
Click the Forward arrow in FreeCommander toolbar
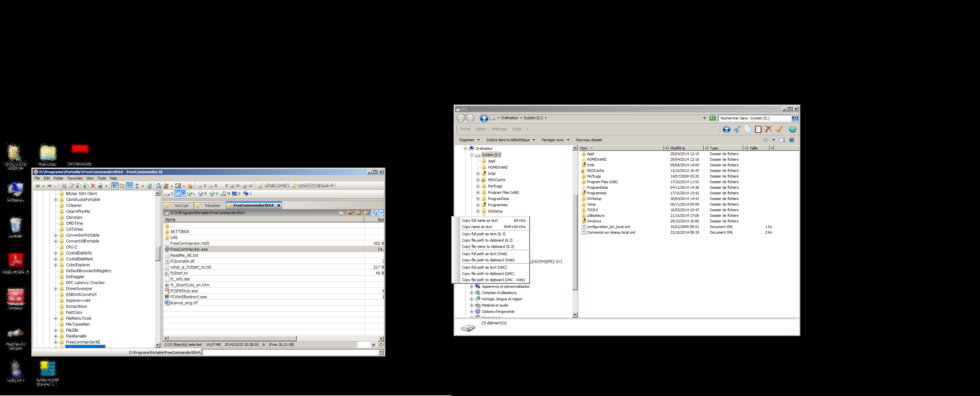pos(50,186)
